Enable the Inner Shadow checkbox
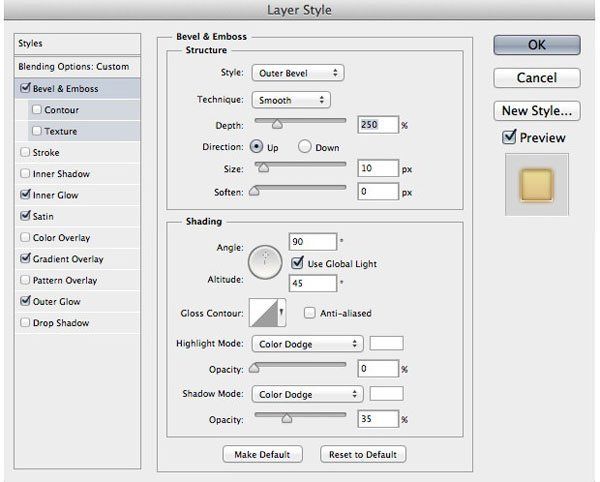600x482 pixels. click(25, 173)
